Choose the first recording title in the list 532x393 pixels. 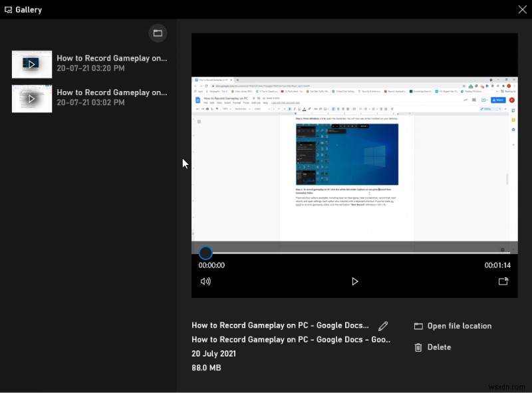pos(112,59)
